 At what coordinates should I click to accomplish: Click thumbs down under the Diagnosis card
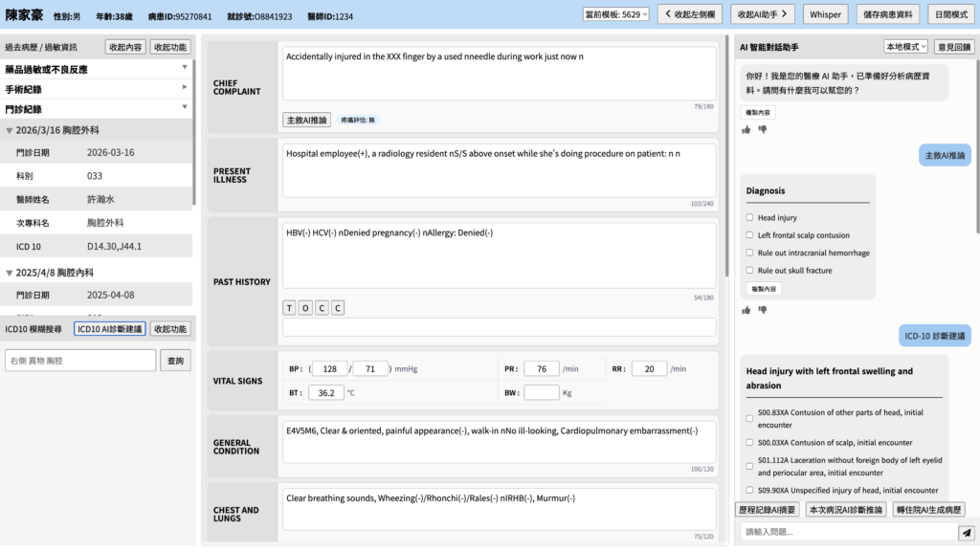tap(762, 310)
